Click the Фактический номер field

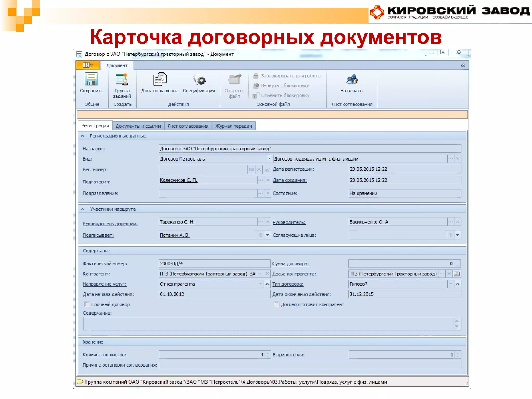(x=215, y=264)
